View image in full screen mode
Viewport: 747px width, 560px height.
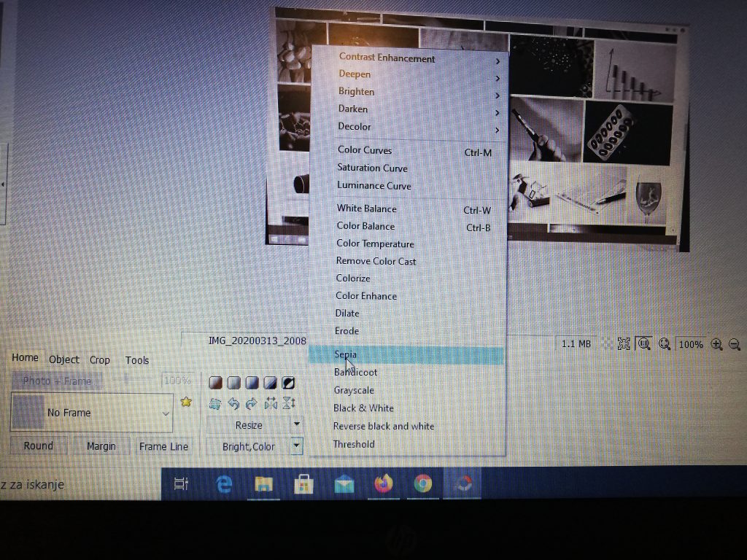(x=624, y=344)
